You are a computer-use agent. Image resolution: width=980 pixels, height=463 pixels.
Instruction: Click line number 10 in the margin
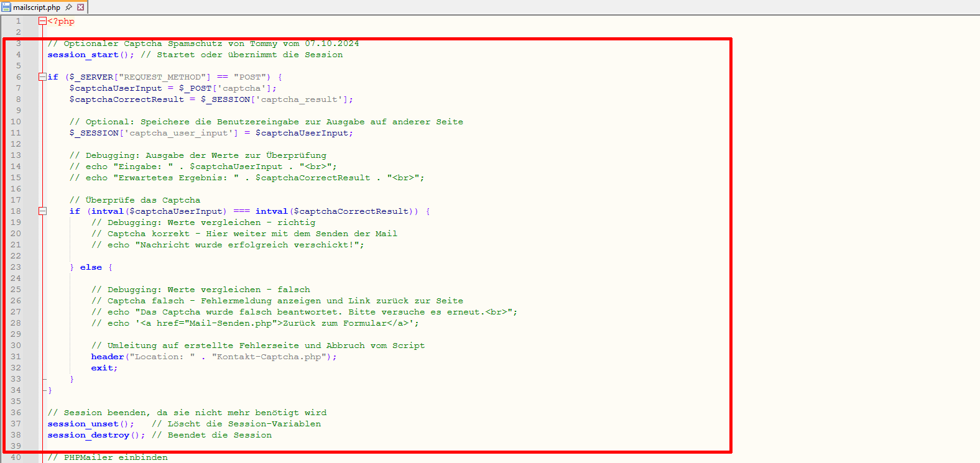[16, 122]
